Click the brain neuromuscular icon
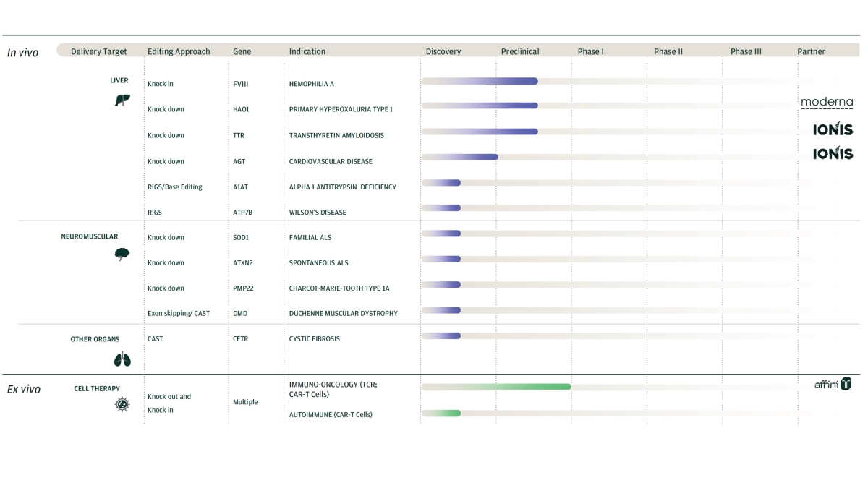Screen dimensions: 868x488 pyautogui.click(x=122, y=254)
